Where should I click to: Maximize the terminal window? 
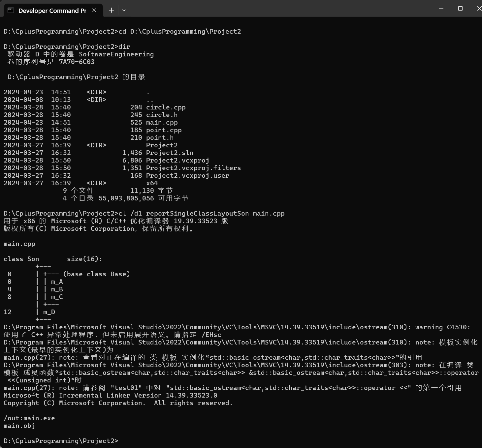[x=461, y=8]
